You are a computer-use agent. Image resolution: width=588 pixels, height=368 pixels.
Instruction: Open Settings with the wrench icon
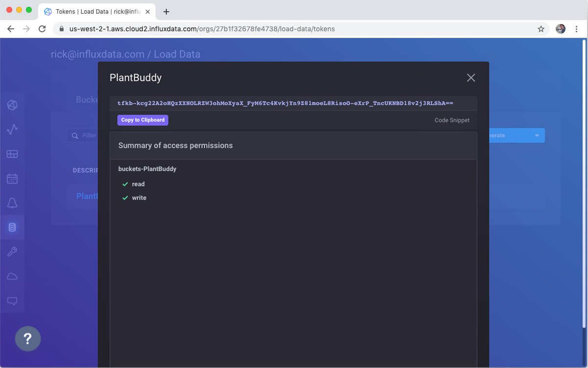point(12,252)
